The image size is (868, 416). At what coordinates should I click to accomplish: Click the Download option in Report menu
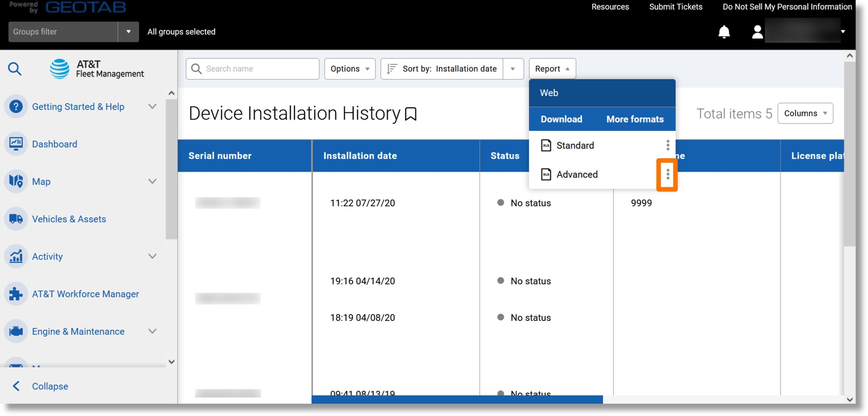561,118
